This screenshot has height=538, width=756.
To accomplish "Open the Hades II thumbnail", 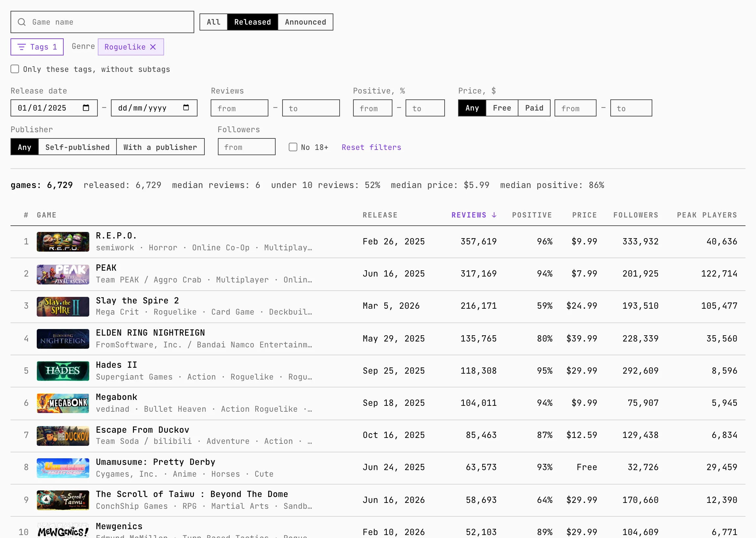I will pos(63,371).
